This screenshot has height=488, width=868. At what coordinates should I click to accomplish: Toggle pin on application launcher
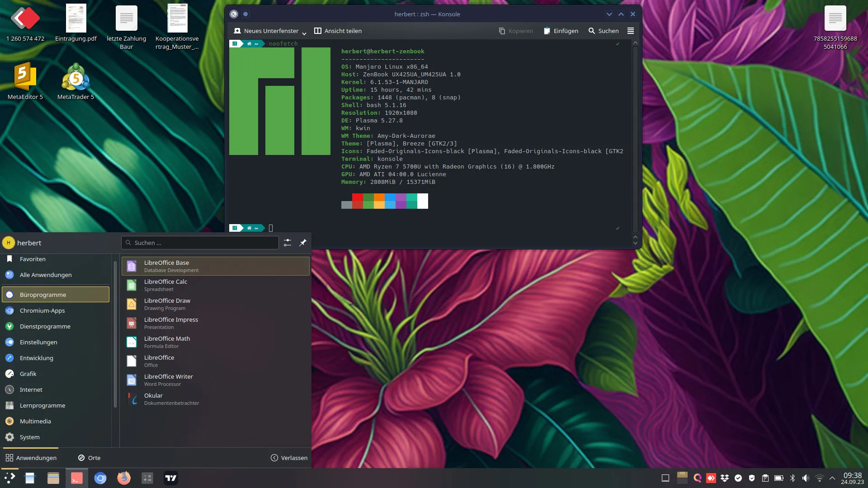coord(303,243)
